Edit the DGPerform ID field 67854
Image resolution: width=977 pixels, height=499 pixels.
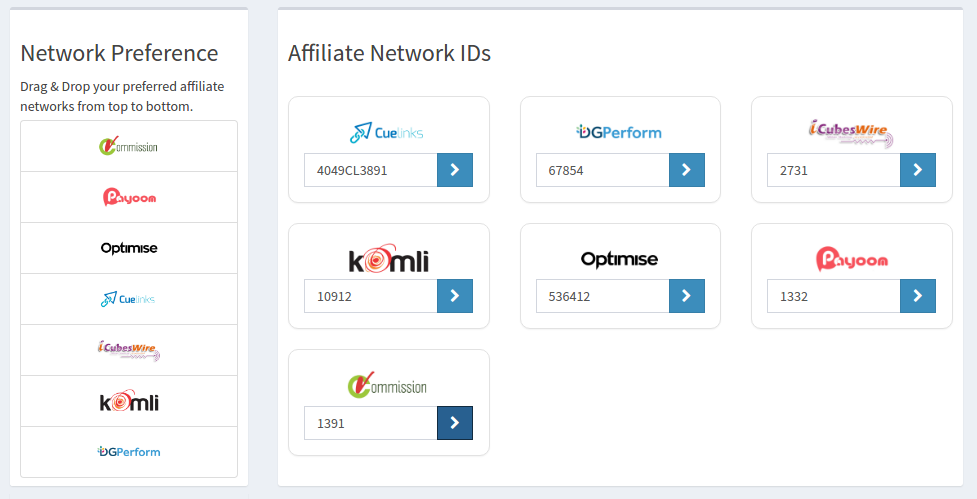click(603, 170)
